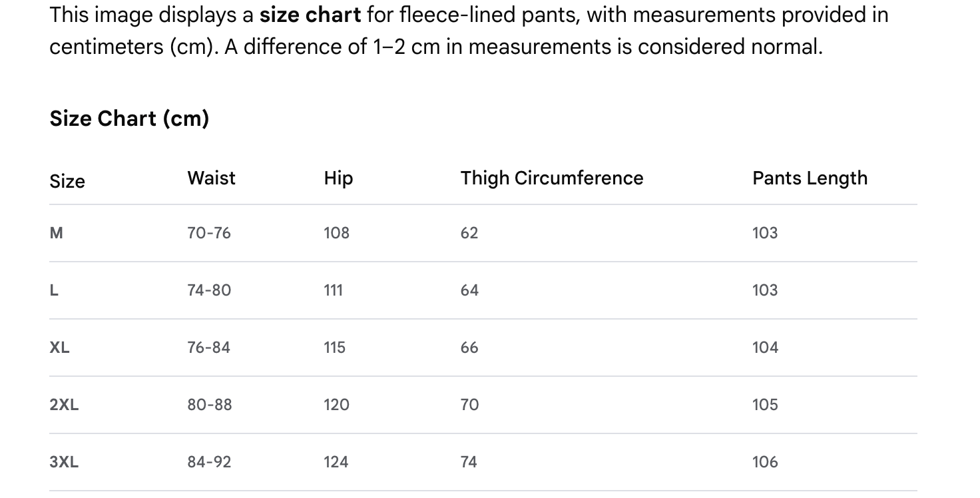
Task: Click the 70-76 waist measurement cell
Action: [x=209, y=233]
